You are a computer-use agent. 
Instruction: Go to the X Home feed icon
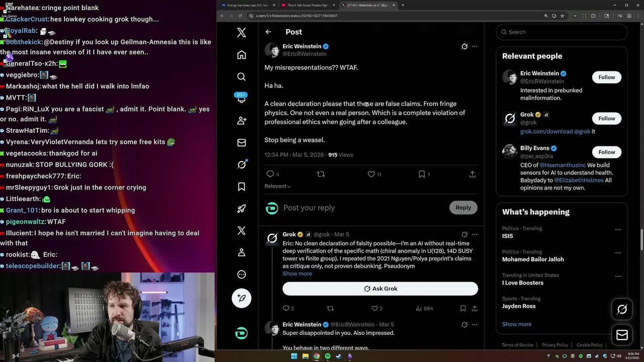click(242, 55)
